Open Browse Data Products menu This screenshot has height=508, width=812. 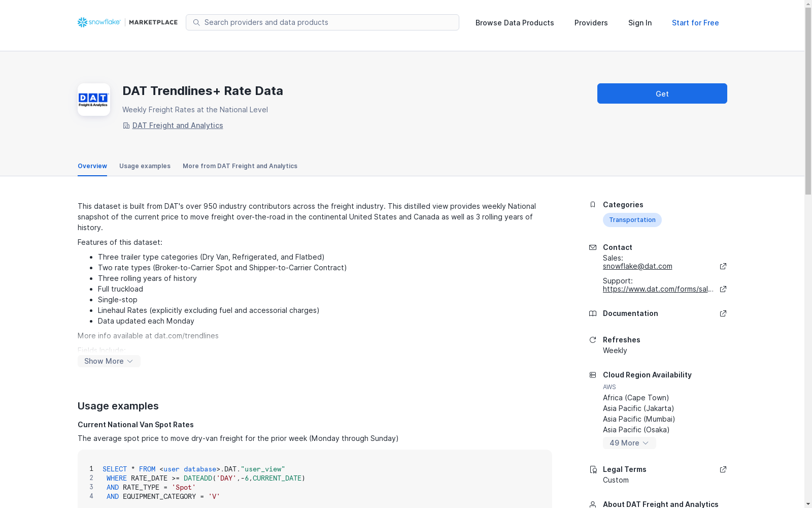pos(515,23)
